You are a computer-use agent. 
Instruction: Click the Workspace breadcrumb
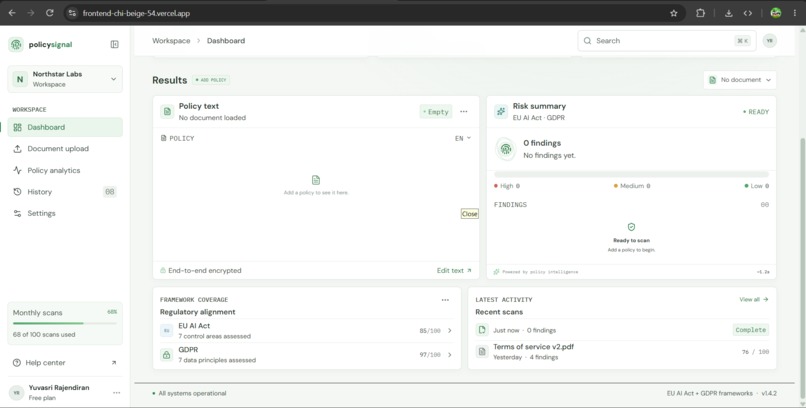point(171,41)
